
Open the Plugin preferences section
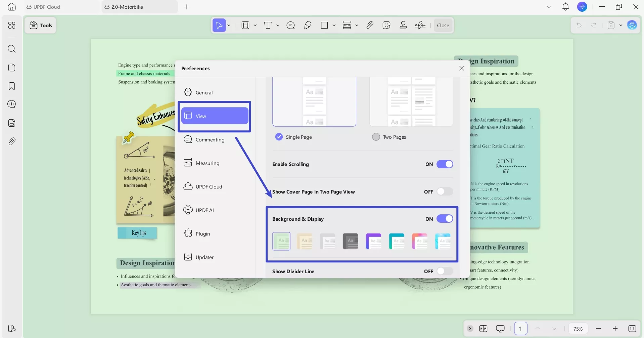[x=215, y=234]
